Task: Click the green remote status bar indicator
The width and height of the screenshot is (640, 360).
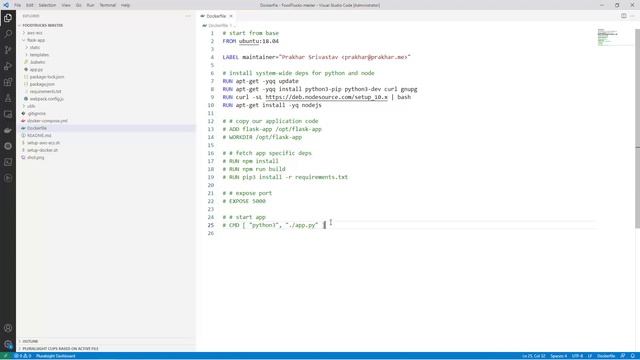Action: click(6, 356)
